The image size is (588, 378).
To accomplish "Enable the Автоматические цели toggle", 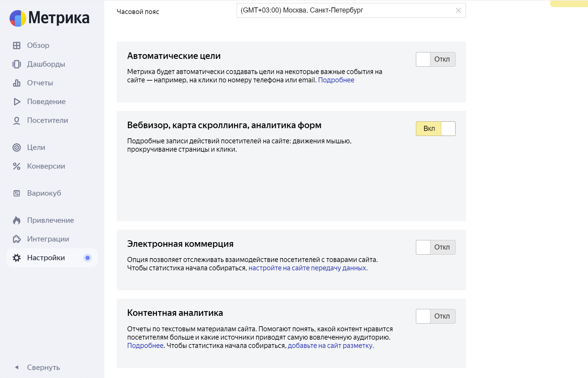I will 435,59.
